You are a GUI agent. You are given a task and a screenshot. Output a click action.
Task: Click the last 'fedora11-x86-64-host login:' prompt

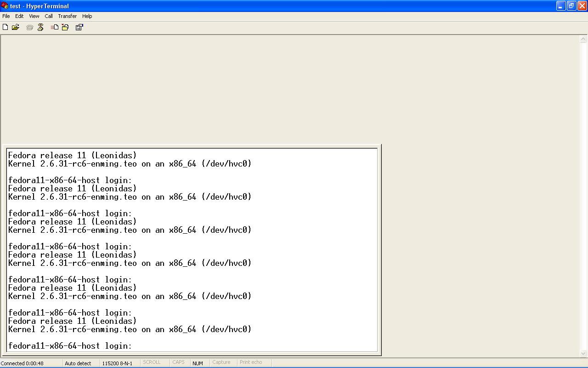(70, 346)
